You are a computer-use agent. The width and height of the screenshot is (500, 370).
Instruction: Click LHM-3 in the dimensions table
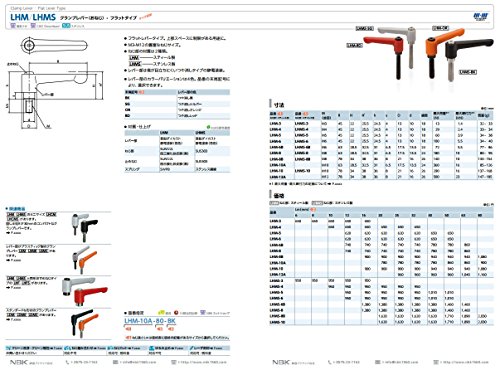pyautogui.click(x=275, y=123)
